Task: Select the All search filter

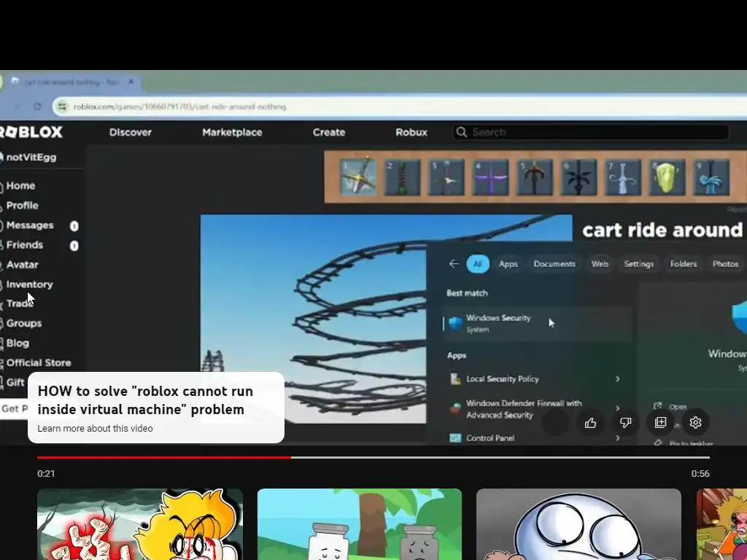Action: click(x=478, y=264)
